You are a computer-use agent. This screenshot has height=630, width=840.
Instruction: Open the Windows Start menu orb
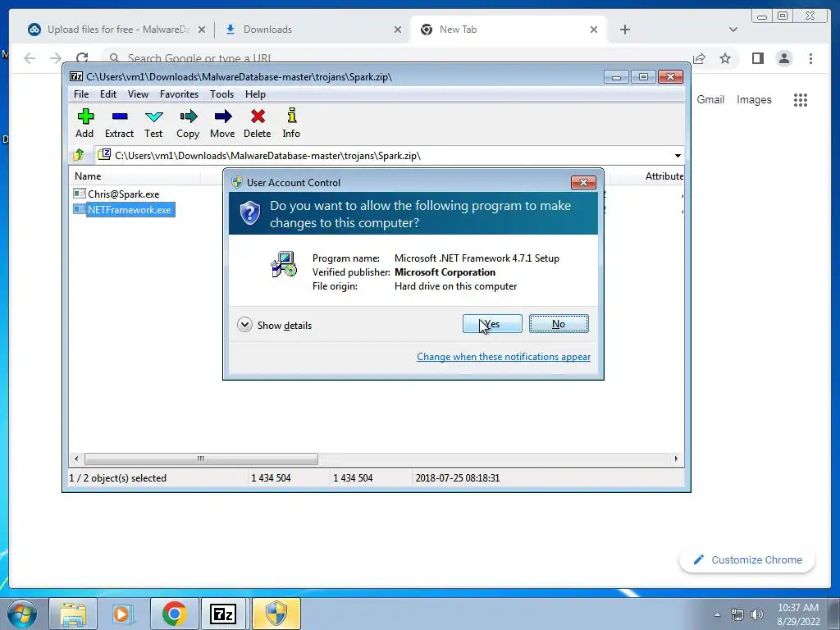coord(21,614)
